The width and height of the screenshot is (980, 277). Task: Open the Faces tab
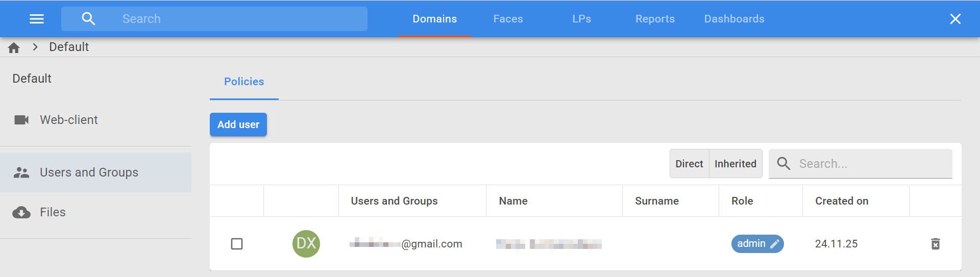(508, 19)
